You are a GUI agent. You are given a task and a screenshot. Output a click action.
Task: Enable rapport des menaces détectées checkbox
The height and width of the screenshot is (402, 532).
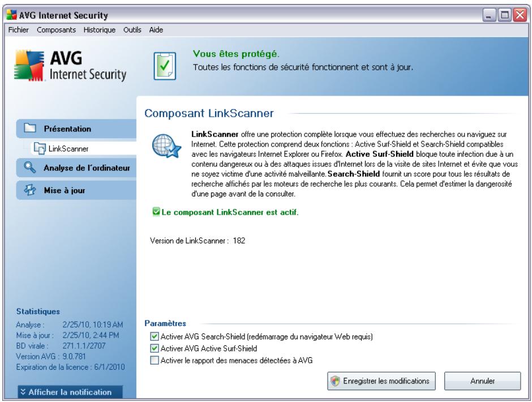155,360
